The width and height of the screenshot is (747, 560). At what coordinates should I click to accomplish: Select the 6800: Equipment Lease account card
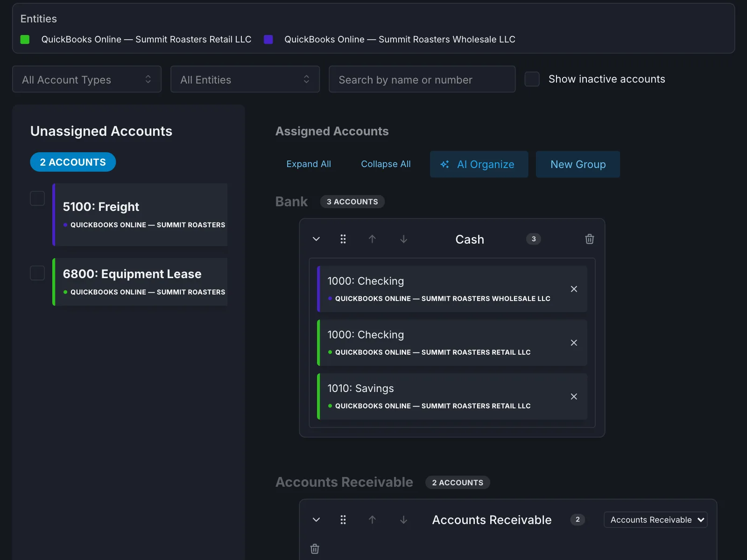click(140, 282)
